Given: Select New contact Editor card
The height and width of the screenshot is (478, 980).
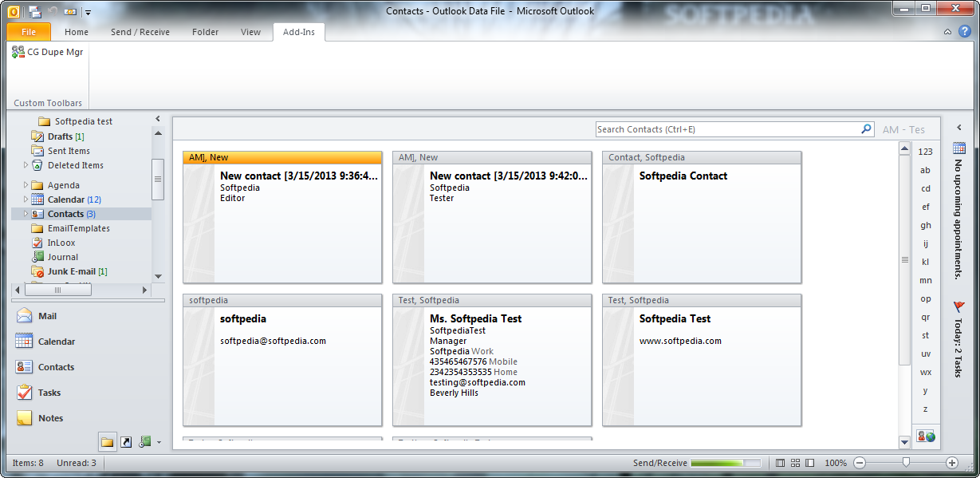Looking at the screenshot, I should 282,217.
